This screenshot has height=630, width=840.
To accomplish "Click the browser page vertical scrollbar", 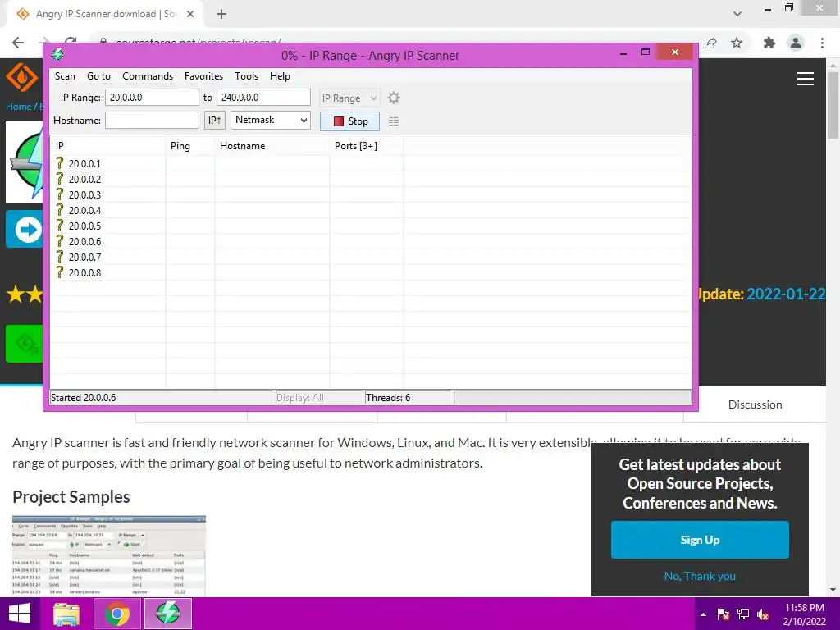I will pos(833,104).
